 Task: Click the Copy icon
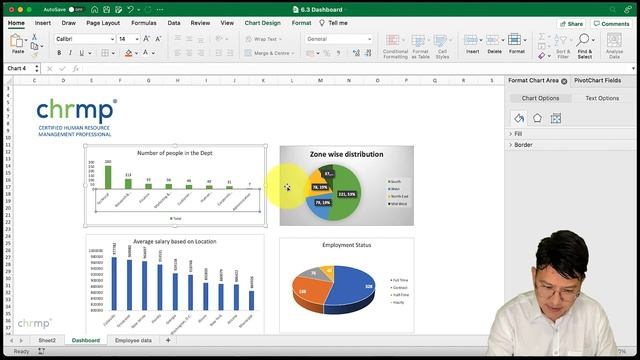click(x=35, y=47)
